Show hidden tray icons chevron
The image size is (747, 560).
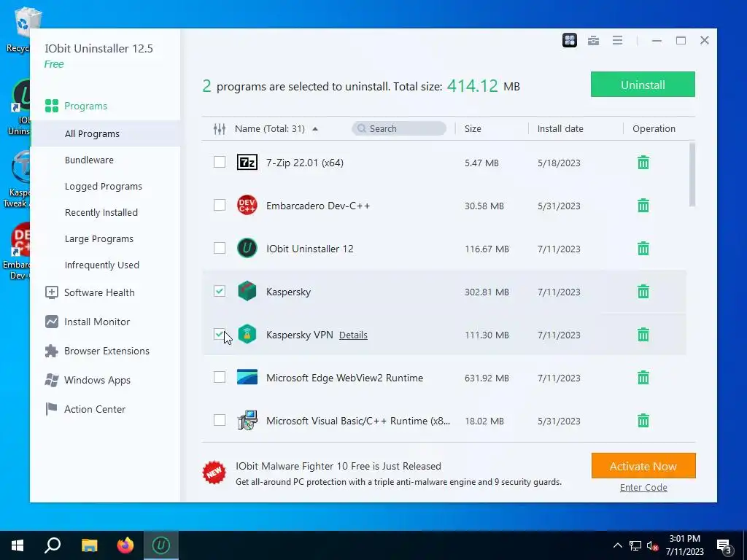617,545
